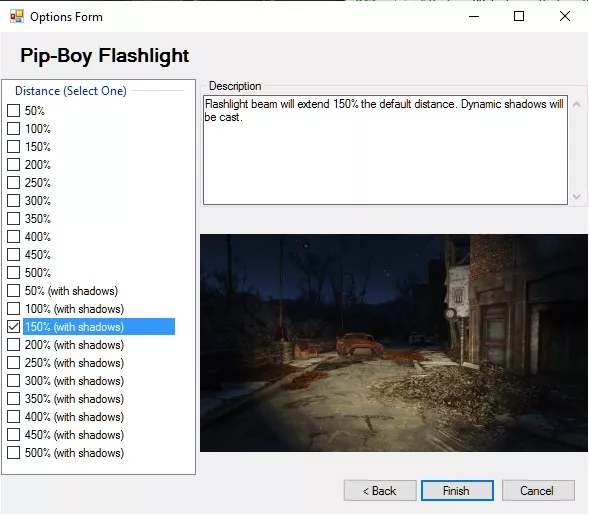This screenshot has width=589, height=515.
Task: Click inside the Description text box
Action: (385, 150)
